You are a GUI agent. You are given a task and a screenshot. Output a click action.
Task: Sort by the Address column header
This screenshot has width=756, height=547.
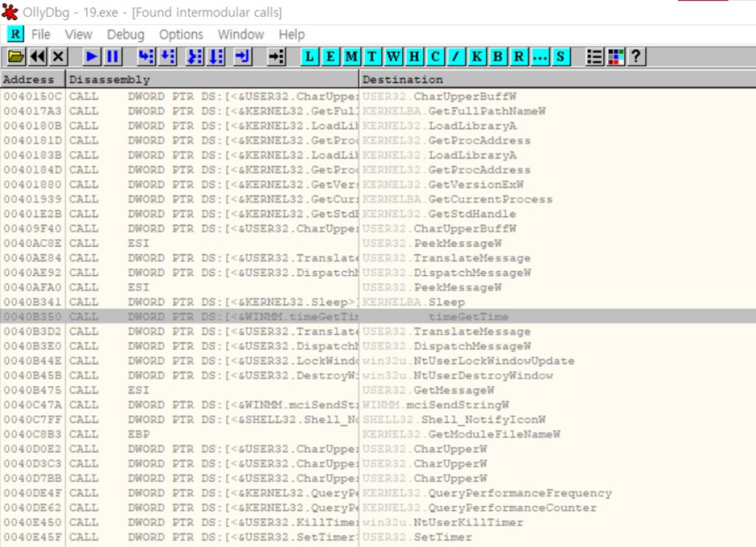click(33, 79)
